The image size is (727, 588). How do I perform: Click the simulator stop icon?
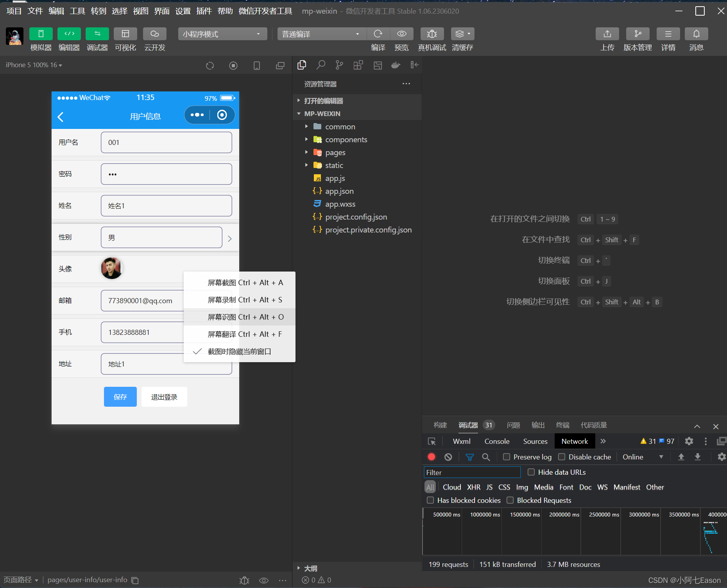[x=233, y=66]
